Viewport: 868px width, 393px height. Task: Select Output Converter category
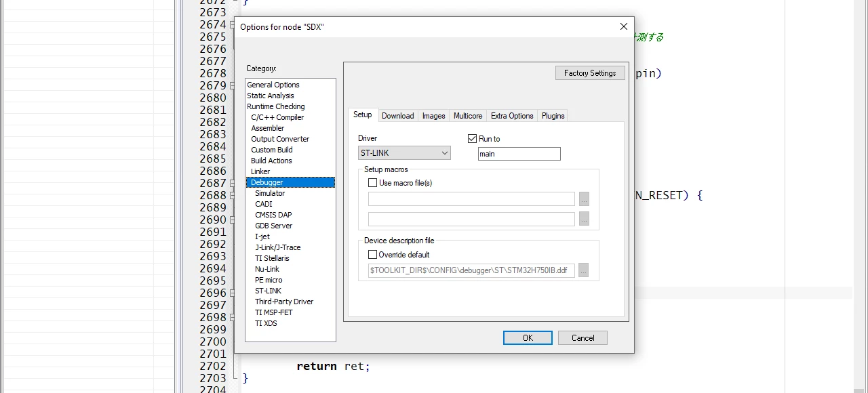pos(280,139)
